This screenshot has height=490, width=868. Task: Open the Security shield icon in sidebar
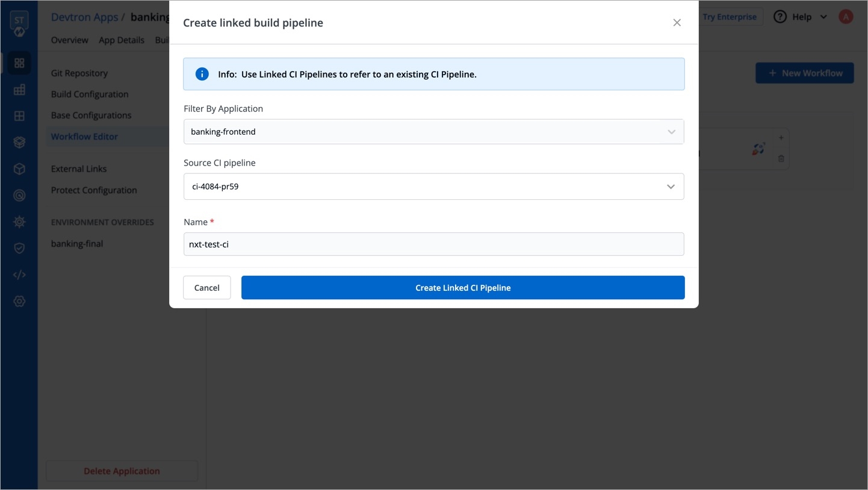pos(19,249)
